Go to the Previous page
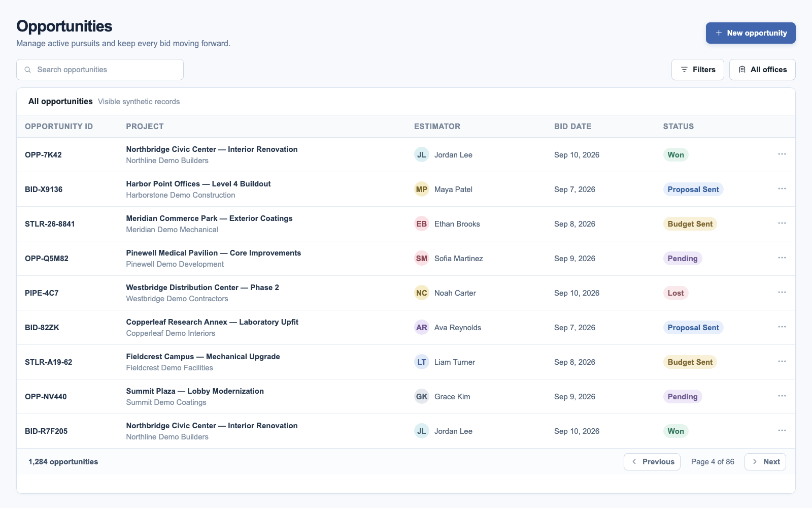Viewport: 812px width, 508px height. tap(652, 462)
